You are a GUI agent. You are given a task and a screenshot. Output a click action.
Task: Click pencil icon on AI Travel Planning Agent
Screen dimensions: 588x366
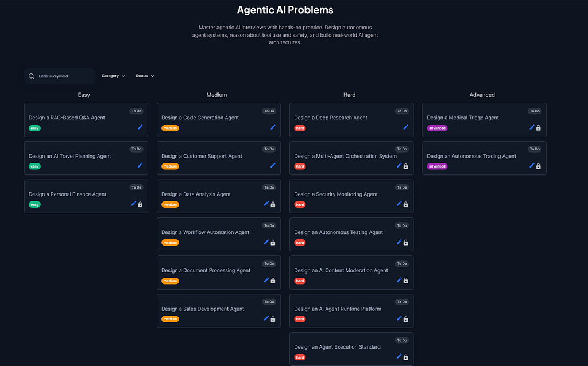(140, 166)
